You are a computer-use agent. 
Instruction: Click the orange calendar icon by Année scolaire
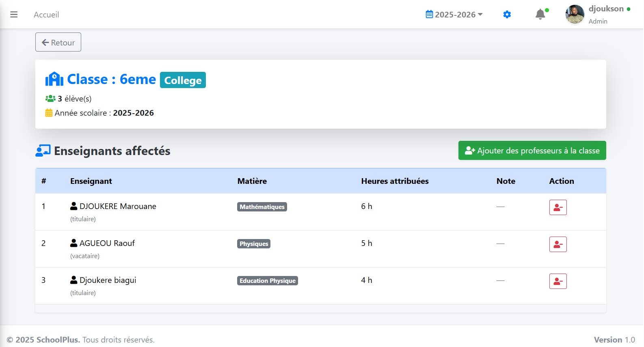[x=49, y=113]
